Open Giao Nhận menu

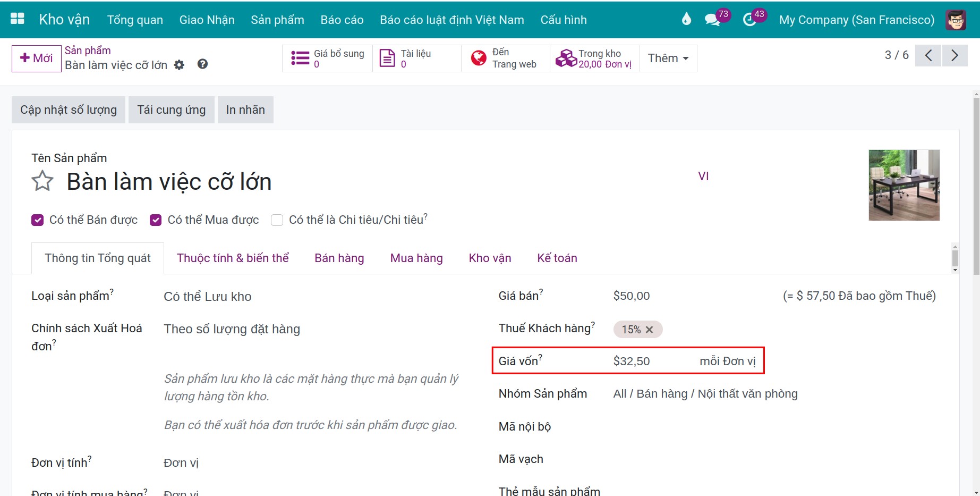coord(207,20)
